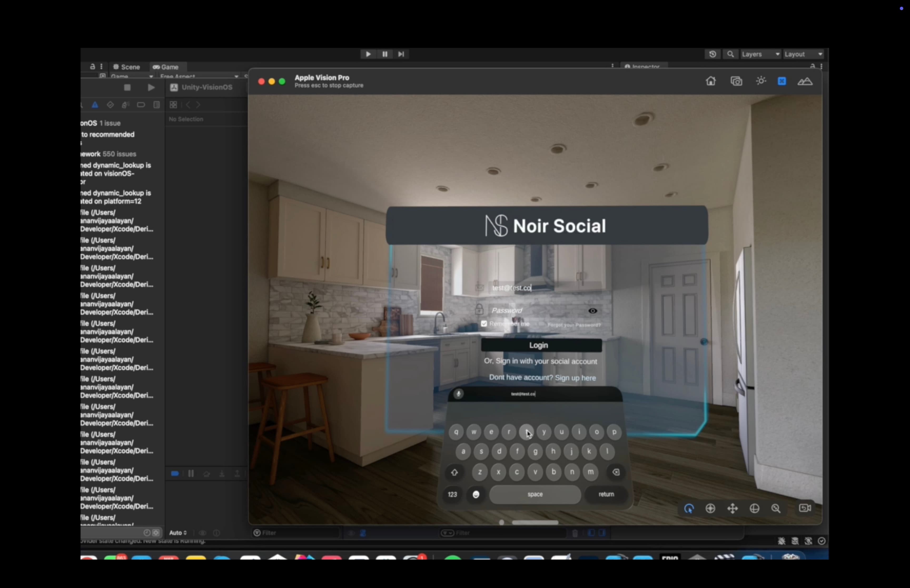
Task: Click the 123 key on the virtual keyboard
Action: pos(452,495)
